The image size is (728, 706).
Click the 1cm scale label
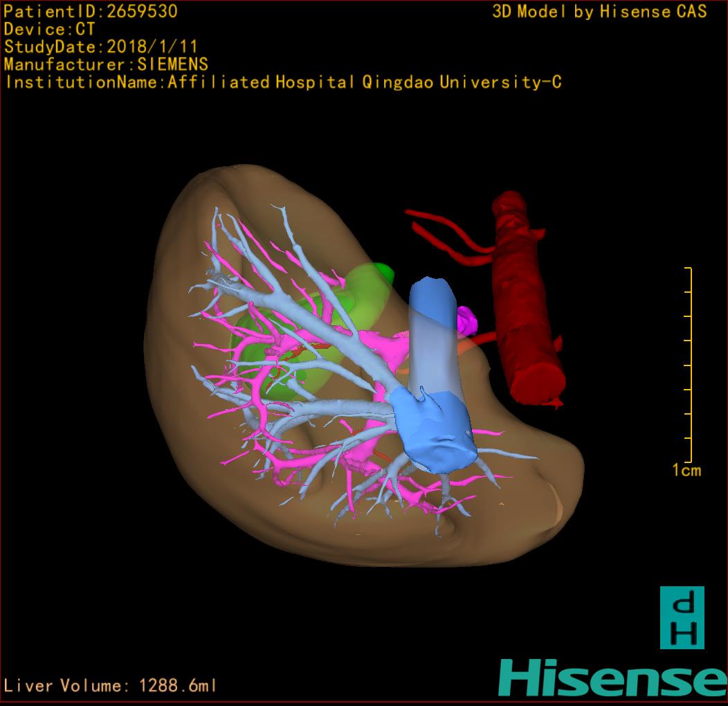point(686,470)
